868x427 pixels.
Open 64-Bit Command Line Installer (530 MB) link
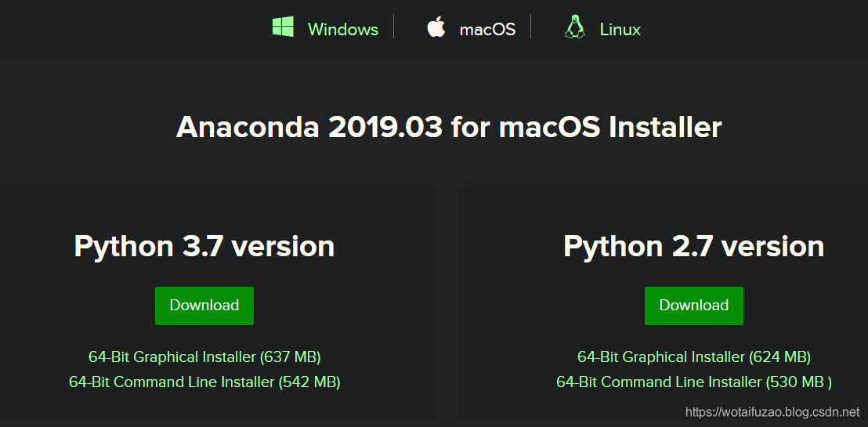693,382
